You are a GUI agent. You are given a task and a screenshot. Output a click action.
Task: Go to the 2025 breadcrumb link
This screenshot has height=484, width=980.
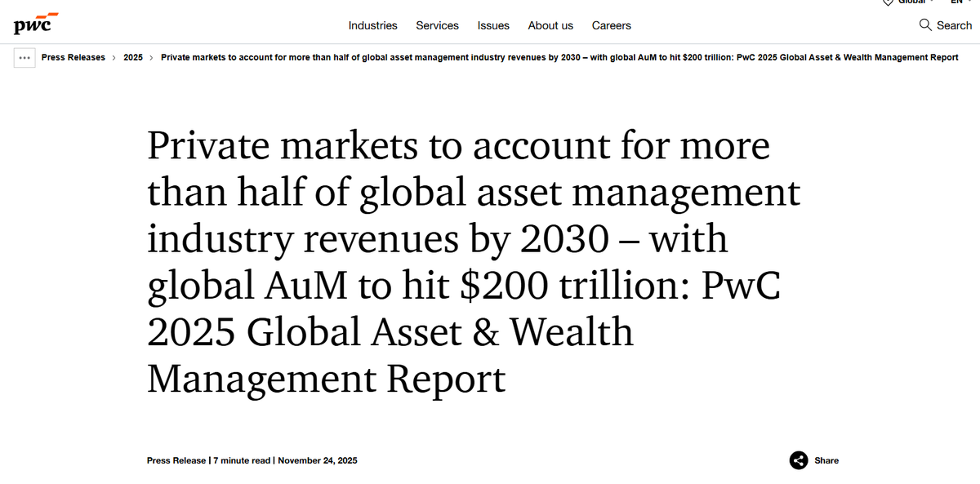tap(133, 58)
